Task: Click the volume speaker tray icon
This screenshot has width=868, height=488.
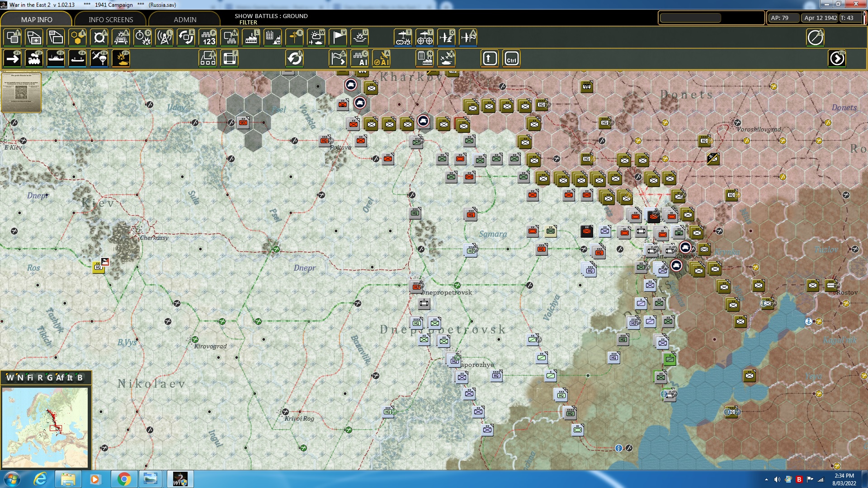Action: 777,479
